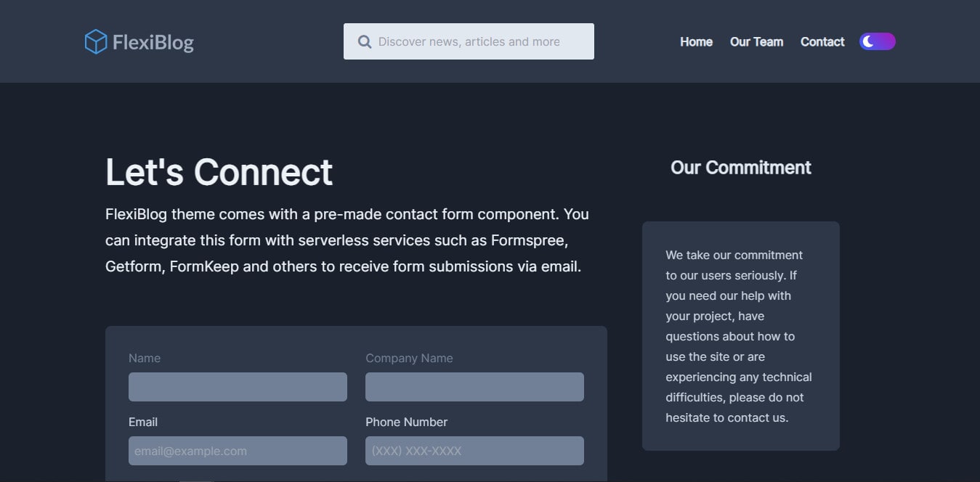
Task: Click the contact form description paragraph
Action: [x=347, y=240]
